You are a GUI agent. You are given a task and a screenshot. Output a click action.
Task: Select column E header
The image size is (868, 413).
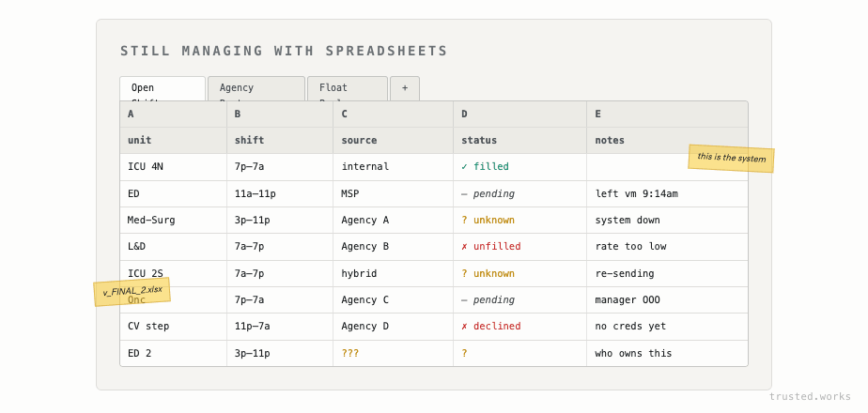point(667,114)
